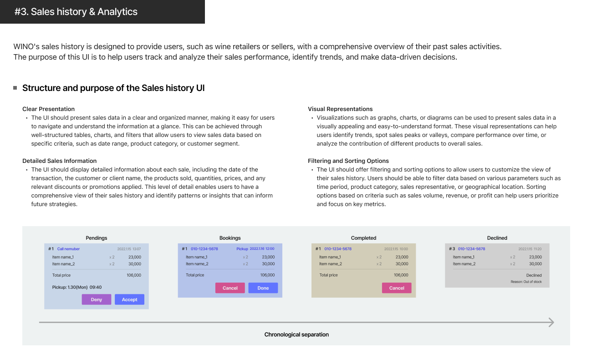Screen dimensions: 592x364
Task: Select the Pendings column heading
Action: coord(97,238)
